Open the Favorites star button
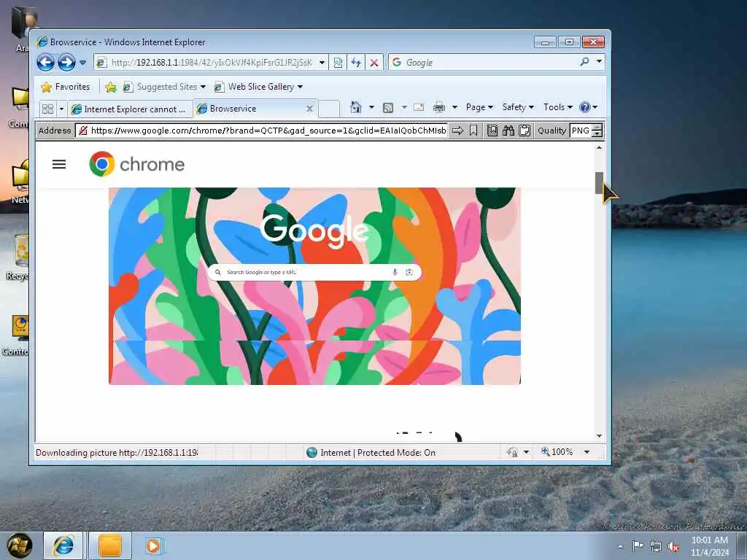The height and width of the screenshot is (560, 747). (66, 87)
